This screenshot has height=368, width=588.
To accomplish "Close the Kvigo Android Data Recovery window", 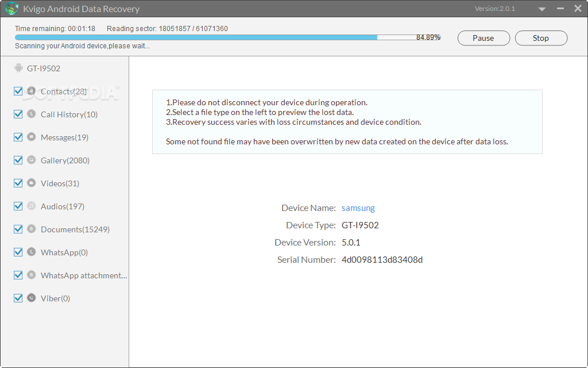I will point(578,8).
